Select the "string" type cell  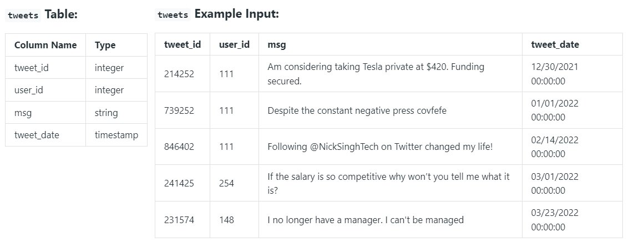click(x=107, y=113)
